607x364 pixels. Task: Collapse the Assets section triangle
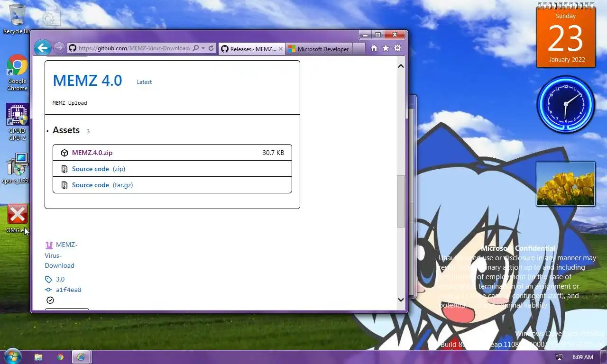(x=48, y=131)
